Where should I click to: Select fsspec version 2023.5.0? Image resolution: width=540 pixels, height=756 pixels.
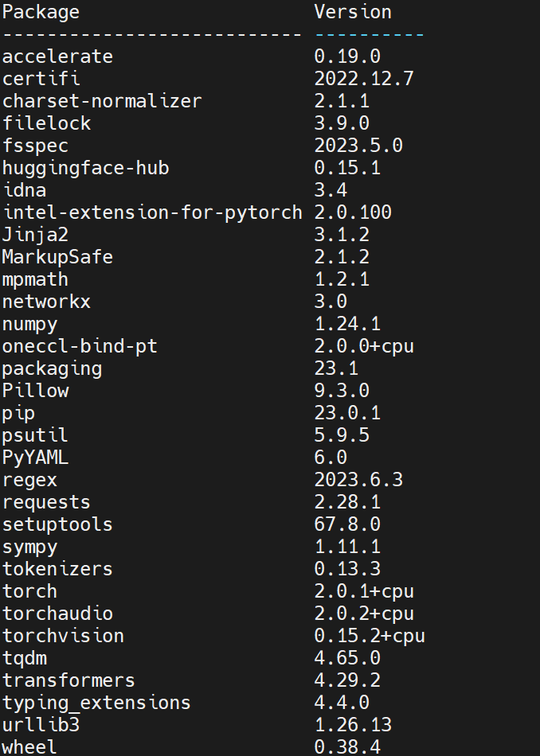[x=358, y=146]
